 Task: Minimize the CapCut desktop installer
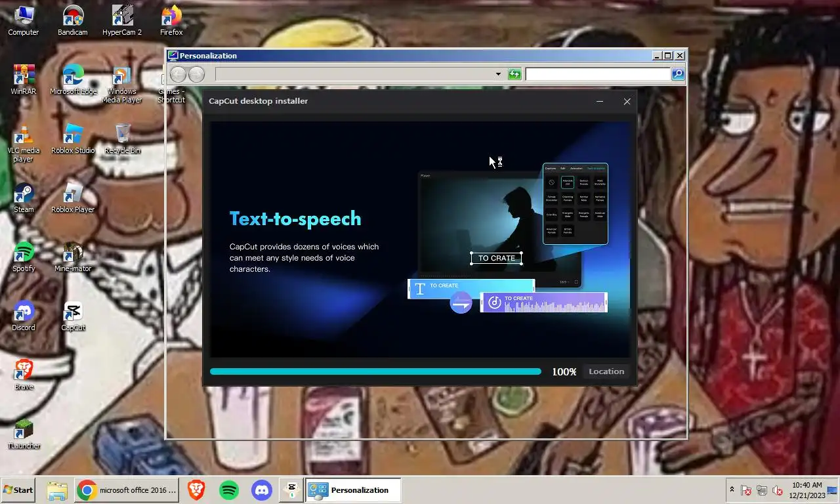pyautogui.click(x=599, y=101)
